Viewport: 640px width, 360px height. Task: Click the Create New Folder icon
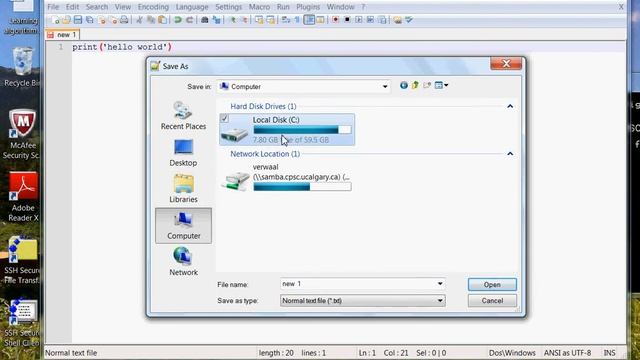427,85
